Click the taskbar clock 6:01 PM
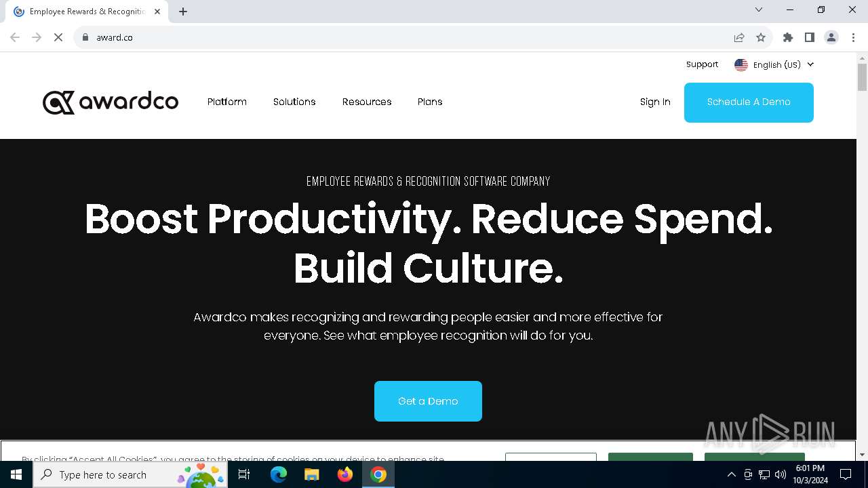The image size is (868, 488). (x=810, y=474)
